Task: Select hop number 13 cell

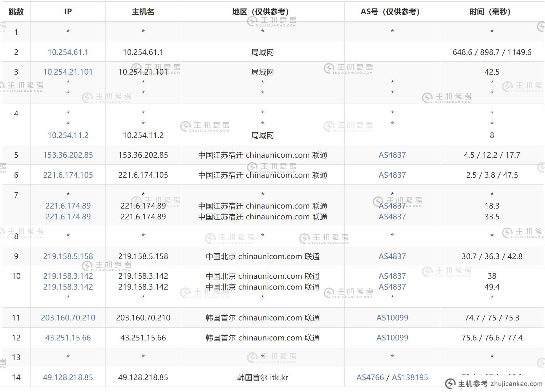Action: coord(16,357)
